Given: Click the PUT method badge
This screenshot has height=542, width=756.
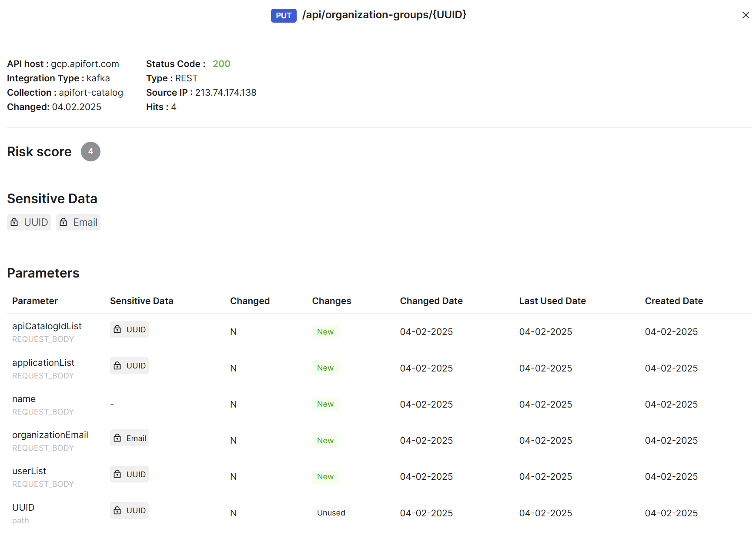Looking at the screenshot, I should tap(283, 16).
